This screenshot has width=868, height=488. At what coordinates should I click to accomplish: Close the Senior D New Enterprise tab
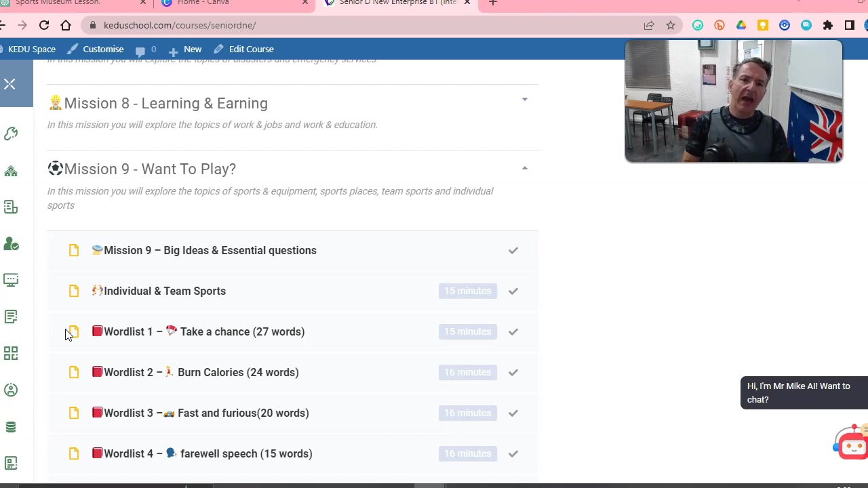[x=467, y=3]
